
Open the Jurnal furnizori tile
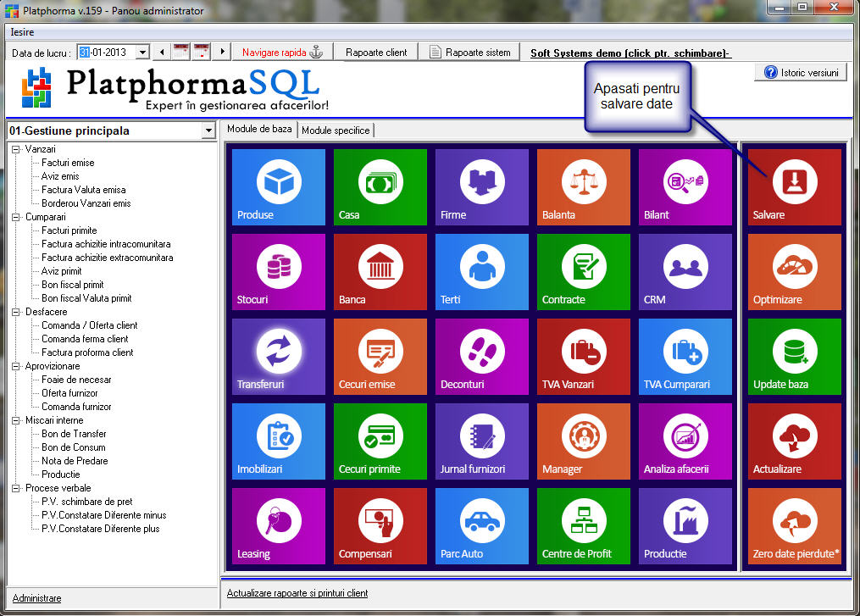coord(482,441)
